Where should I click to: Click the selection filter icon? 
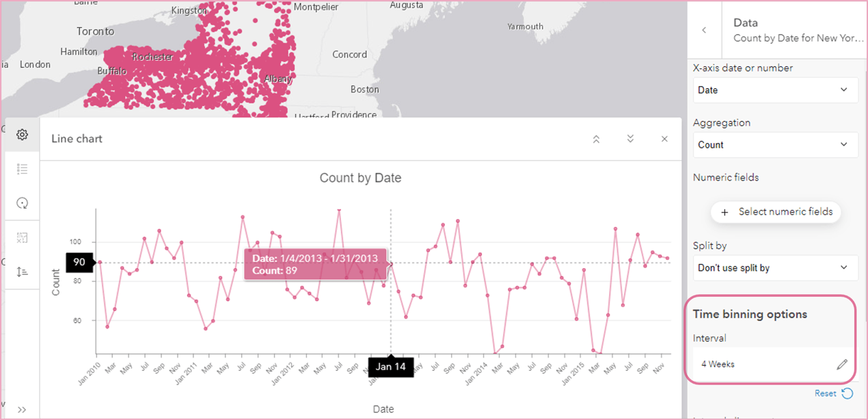(x=22, y=237)
